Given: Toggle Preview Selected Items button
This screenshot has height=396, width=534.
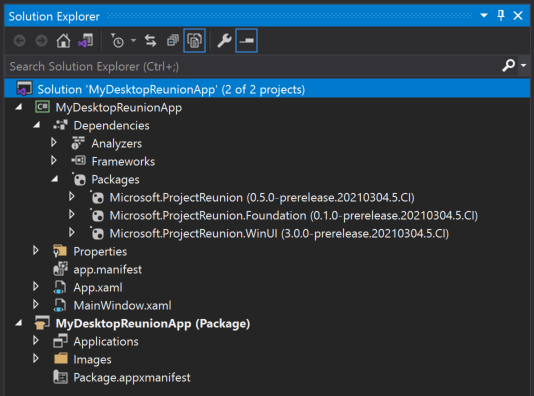Looking at the screenshot, I should (246, 41).
